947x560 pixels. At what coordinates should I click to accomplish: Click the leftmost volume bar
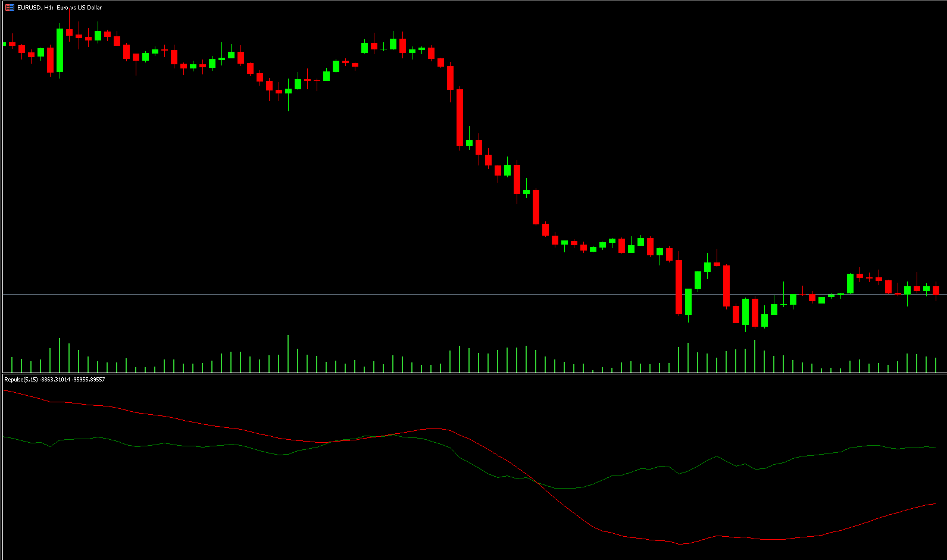tap(12, 365)
